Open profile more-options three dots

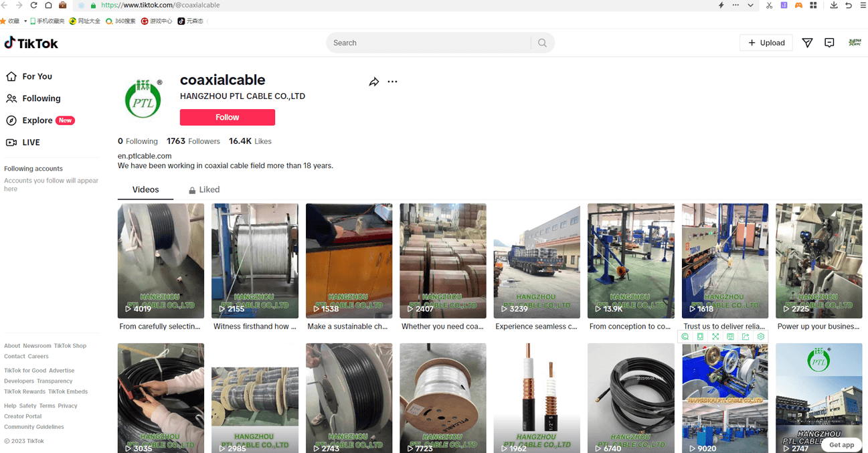392,82
